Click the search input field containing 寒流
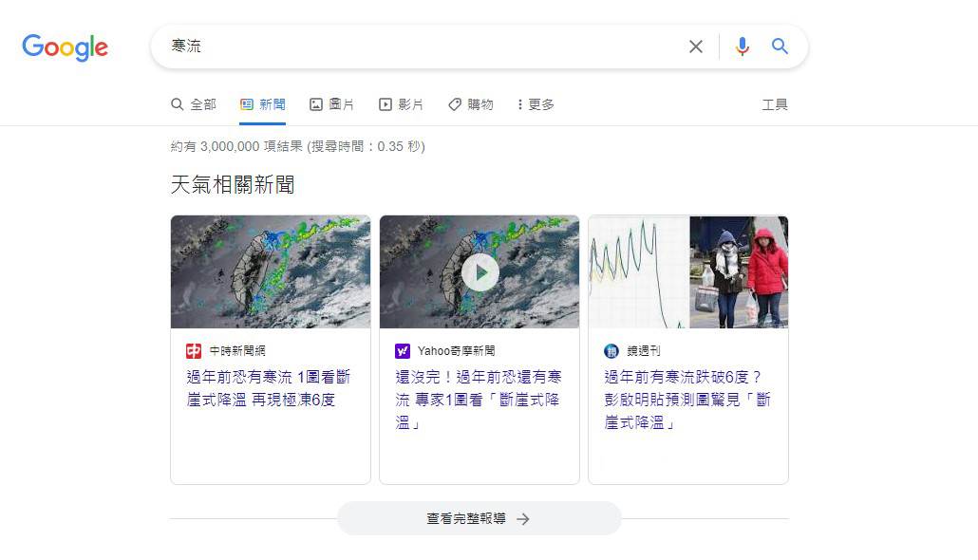 coord(418,47)
